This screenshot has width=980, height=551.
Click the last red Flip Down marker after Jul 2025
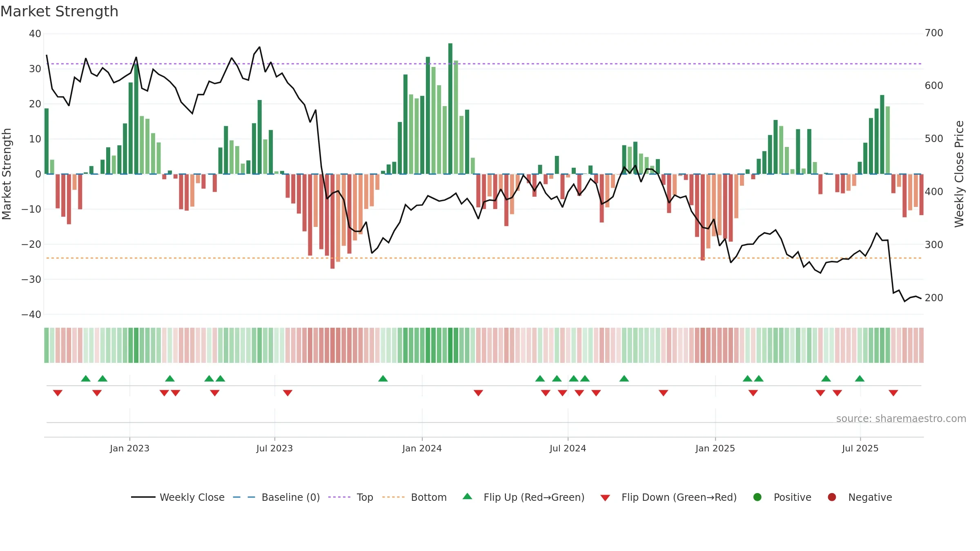[893, 393]
